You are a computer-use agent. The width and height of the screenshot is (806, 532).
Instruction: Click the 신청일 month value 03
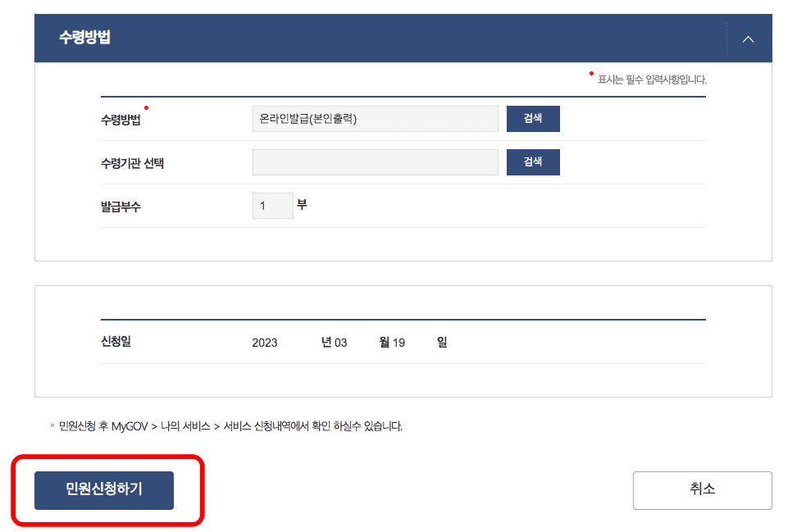click(x=340, y=343)
